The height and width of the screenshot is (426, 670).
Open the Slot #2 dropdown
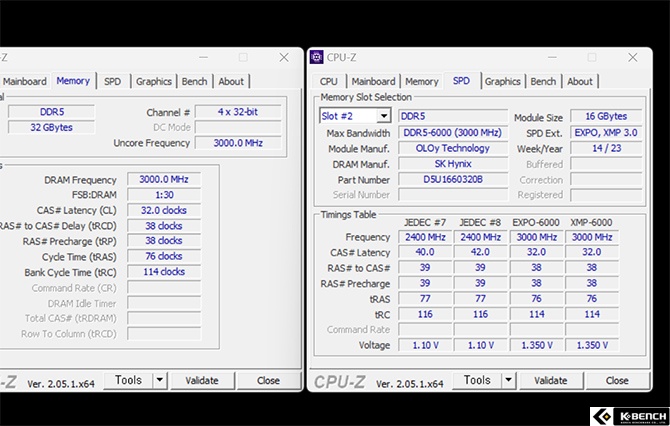[384, 116]
